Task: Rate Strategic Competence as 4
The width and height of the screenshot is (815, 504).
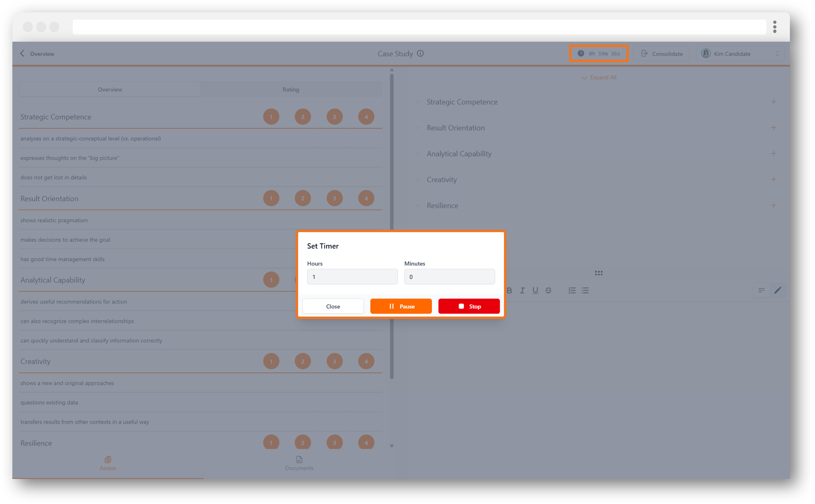Action: click(366, 117)
